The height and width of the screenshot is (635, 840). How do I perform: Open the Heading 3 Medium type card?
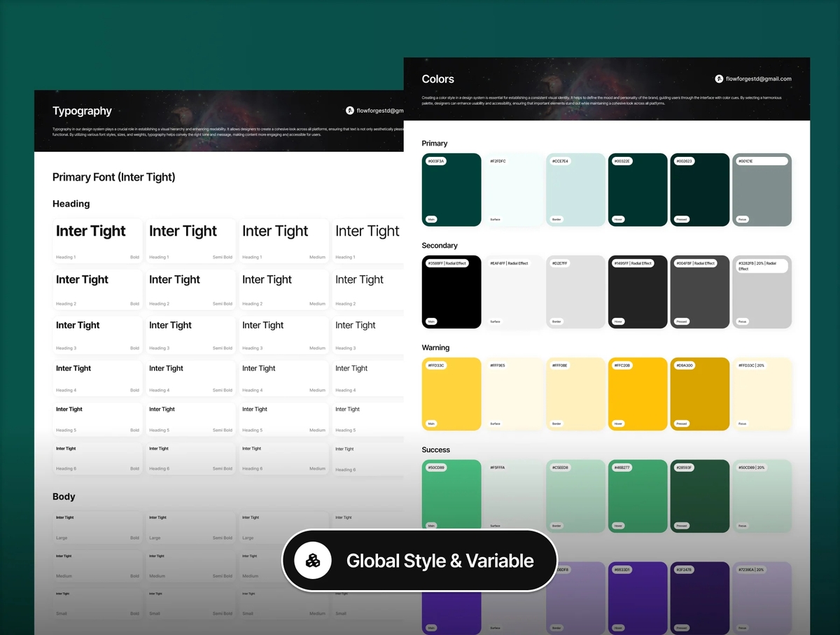click(283, 334)
